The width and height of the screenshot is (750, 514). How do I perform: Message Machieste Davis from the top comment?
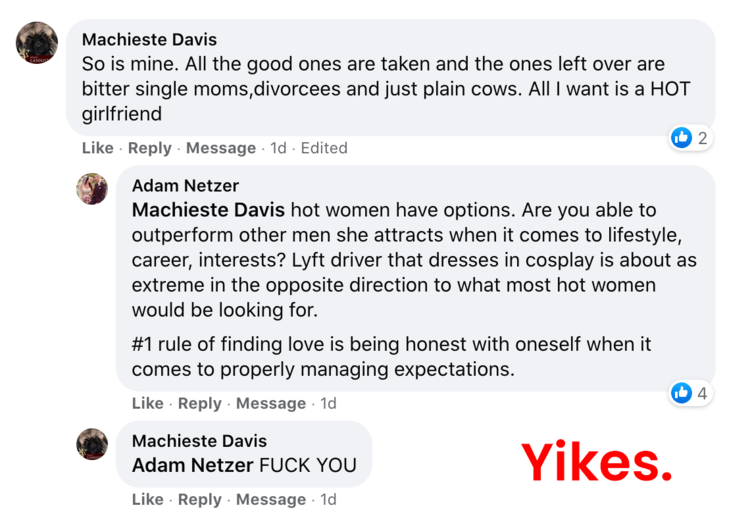point(221,148)
